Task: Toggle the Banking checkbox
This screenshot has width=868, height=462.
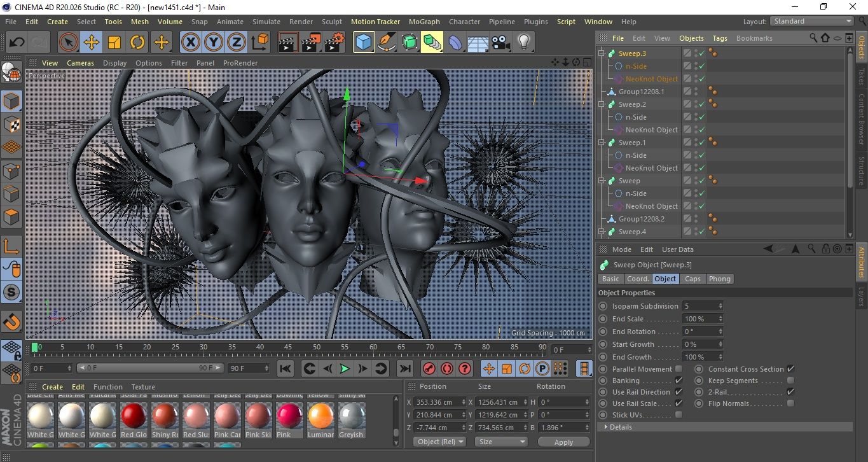Action: (679, 381)
